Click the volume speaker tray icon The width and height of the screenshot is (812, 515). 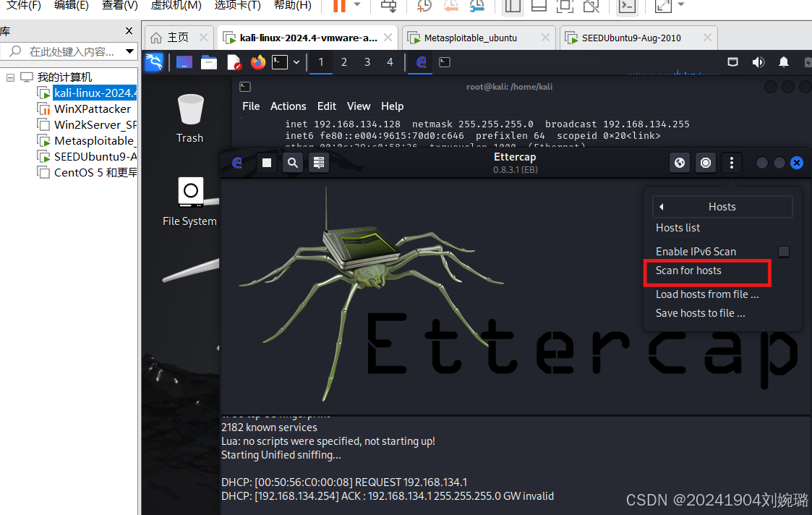click(758, 62)
